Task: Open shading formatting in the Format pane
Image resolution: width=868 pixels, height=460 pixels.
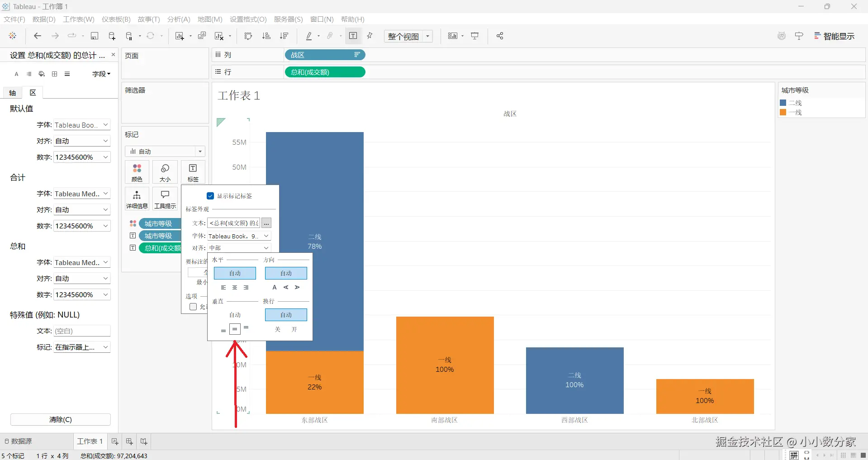Action: click(42, 74)
